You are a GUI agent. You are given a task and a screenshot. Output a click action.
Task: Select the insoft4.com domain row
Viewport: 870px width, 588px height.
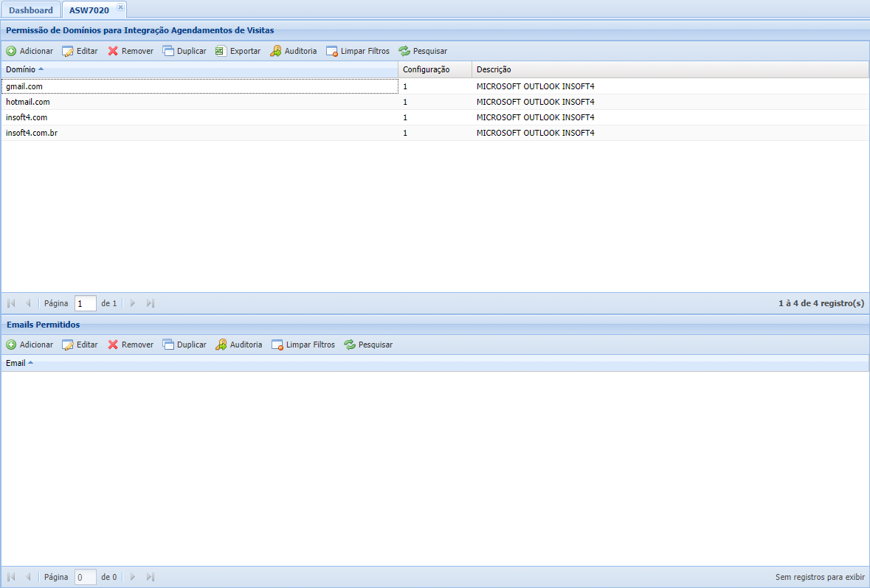click(435, 117)
